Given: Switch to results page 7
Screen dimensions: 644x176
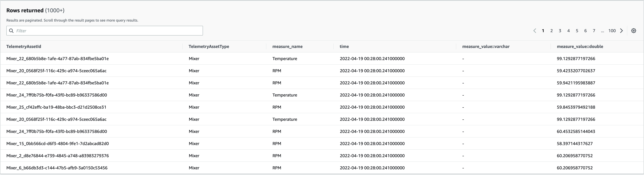Looking at the screenshot, I should pyautogui.click(x=594, y=31).
